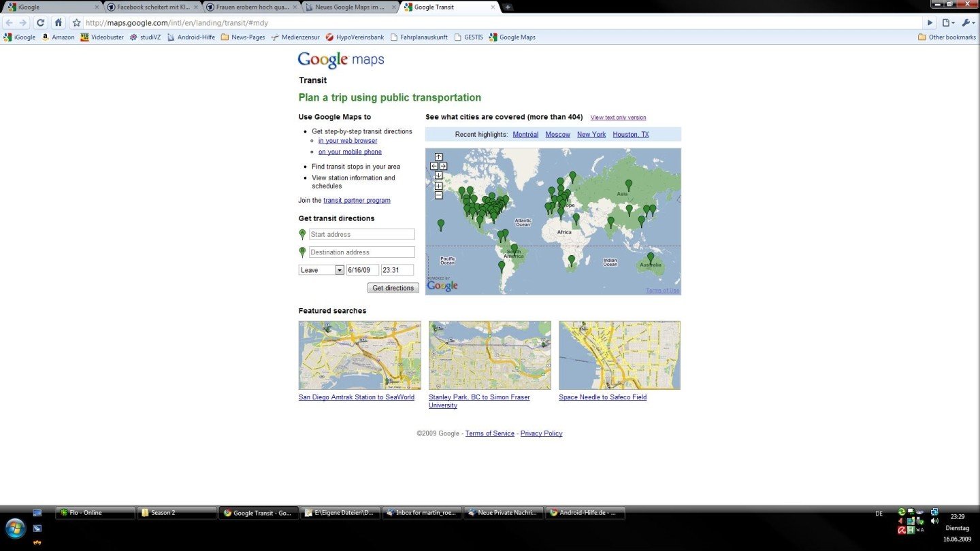The width and height of the screenshot is (980, 551).
Task: Open the Stanley Park to Simon Fraser map thumbnail
Action: coord(490,355)
